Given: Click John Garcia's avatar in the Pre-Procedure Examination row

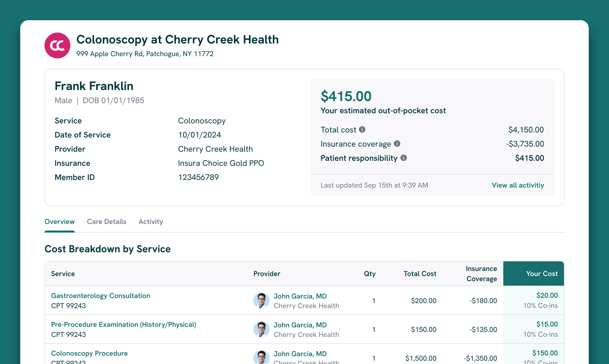Looking at the screenshot, I should pos(261,329).
